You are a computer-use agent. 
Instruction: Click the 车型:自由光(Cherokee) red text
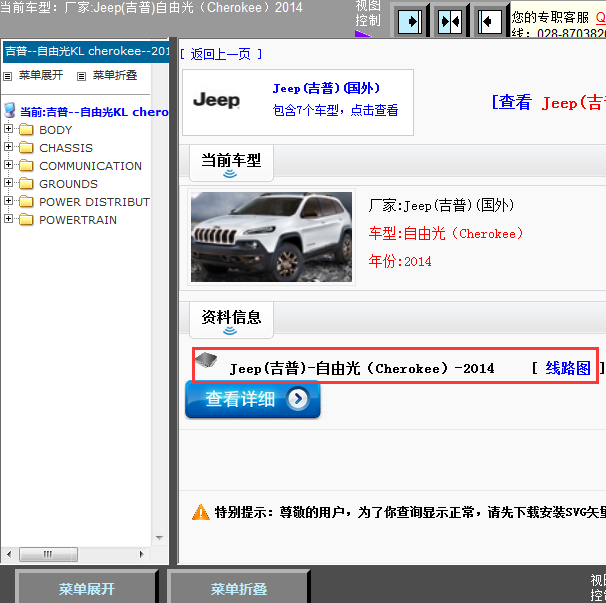point(446,233)
